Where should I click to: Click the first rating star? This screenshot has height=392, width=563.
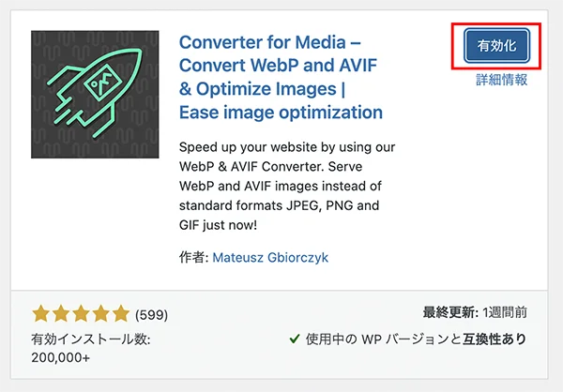click(x=41, y=313)
